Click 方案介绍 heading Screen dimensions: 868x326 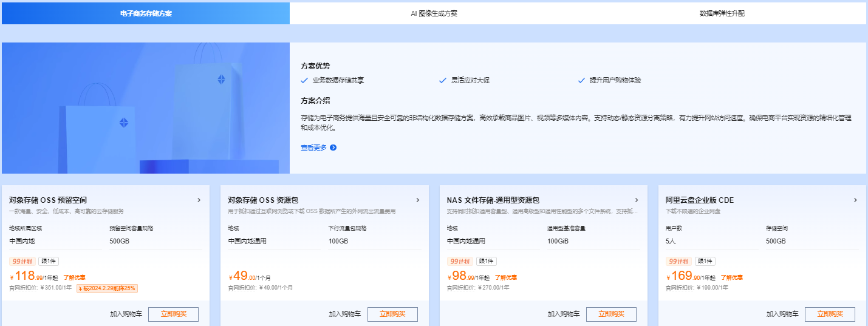(x=315, y=100)
